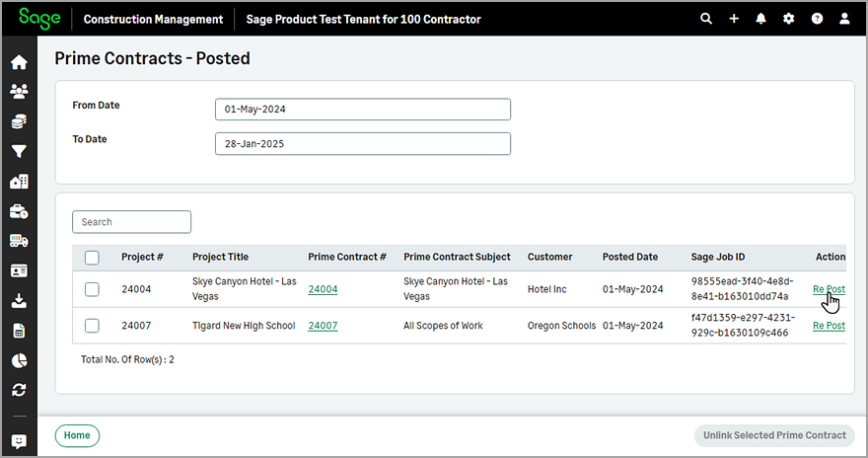Image resolution: width=868 pixels, height=458 pixels.
Task: Open the house and building sidebar icon
Action: (x=19, y=181)
